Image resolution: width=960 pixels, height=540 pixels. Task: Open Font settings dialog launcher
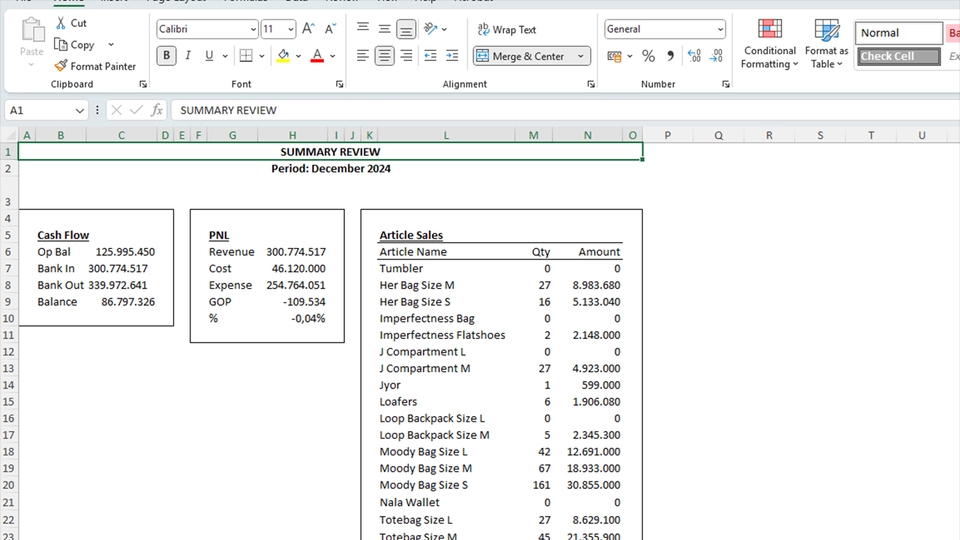coord(339,84)
